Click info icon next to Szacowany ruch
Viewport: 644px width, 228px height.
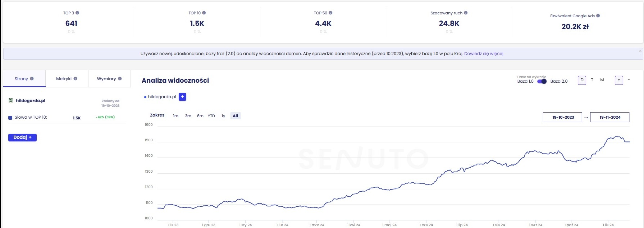tap(466, 13)
